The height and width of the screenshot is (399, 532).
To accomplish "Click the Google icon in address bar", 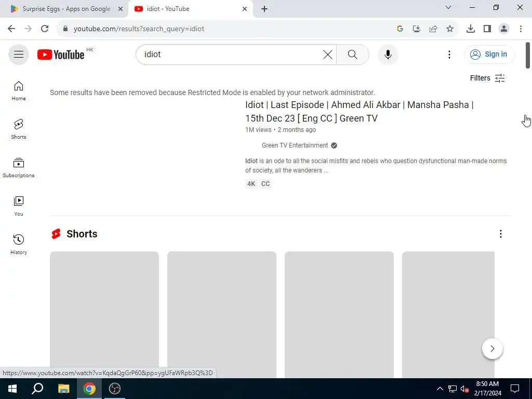I will click(x=400, y=29).
